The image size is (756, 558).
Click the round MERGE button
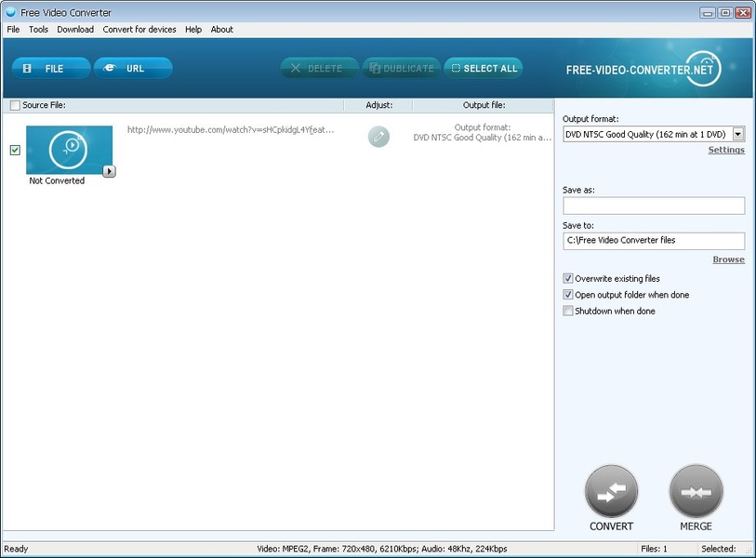[x=696, y=491]
